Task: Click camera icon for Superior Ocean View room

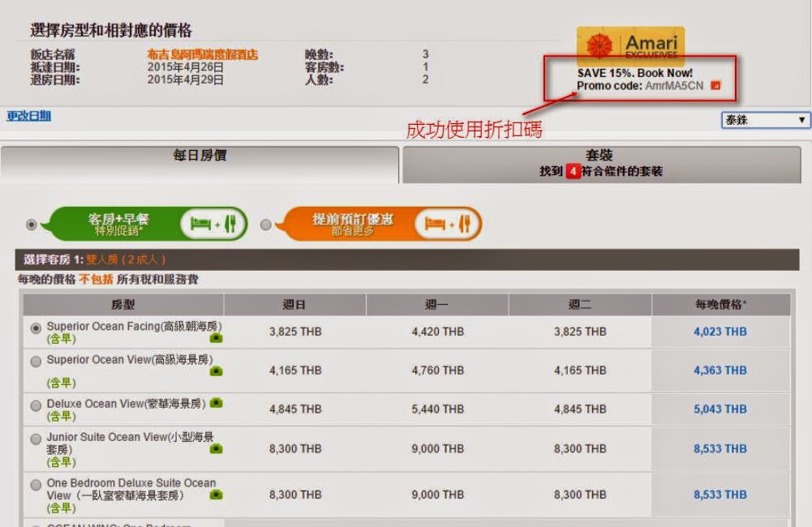Action: tap(216, 371)
